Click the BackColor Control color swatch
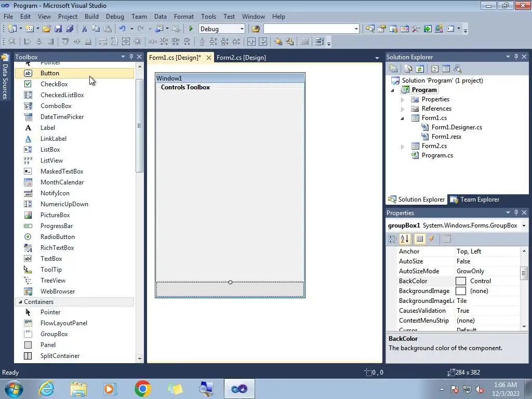This screenshot has height=399, width=532. pyautogui.click(x=460, y=281)
